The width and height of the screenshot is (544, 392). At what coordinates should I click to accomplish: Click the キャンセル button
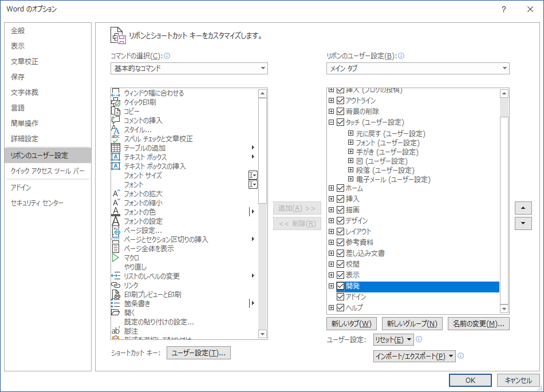(518, 380)
